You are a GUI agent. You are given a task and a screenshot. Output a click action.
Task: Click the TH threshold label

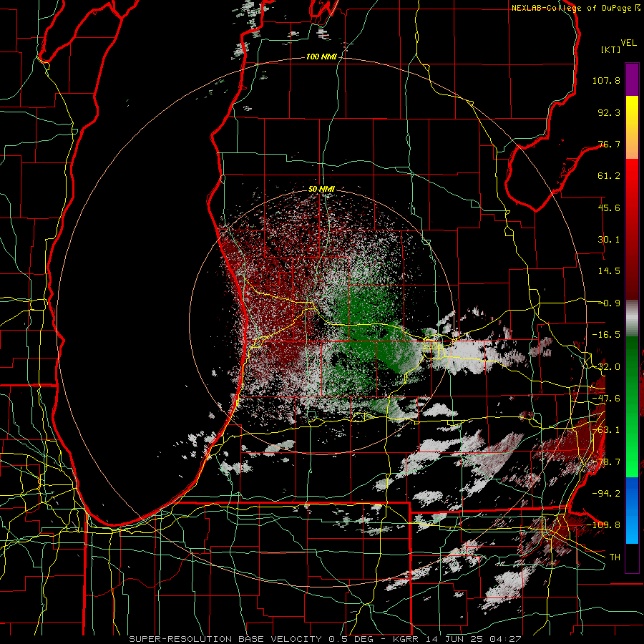[x=615, y=557]
